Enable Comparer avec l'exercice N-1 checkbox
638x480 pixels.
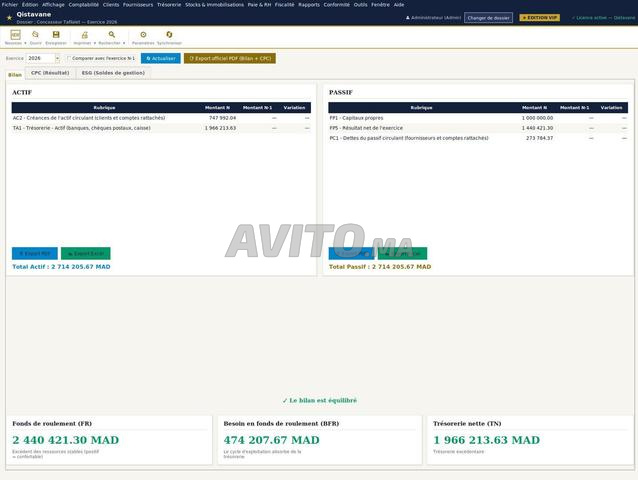[x=69, y=59]
